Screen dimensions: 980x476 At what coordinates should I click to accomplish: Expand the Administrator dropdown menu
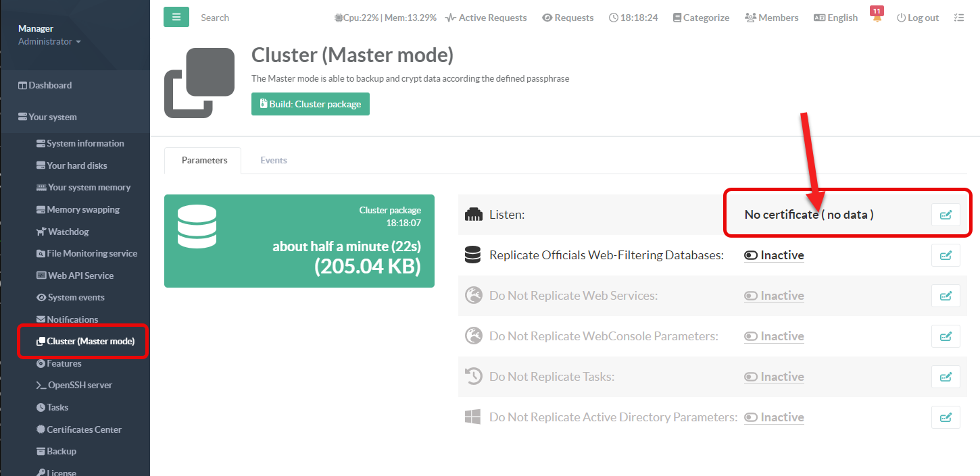click(49, 42)
